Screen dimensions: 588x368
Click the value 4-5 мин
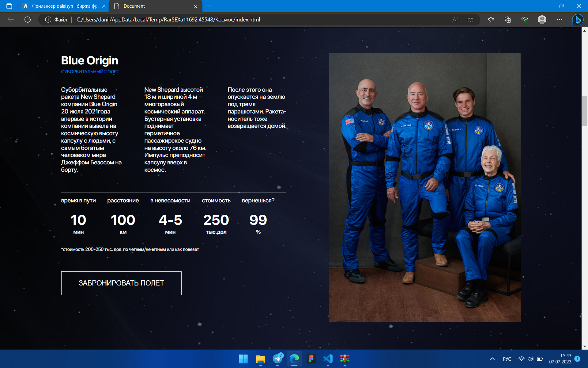(170, 224)
